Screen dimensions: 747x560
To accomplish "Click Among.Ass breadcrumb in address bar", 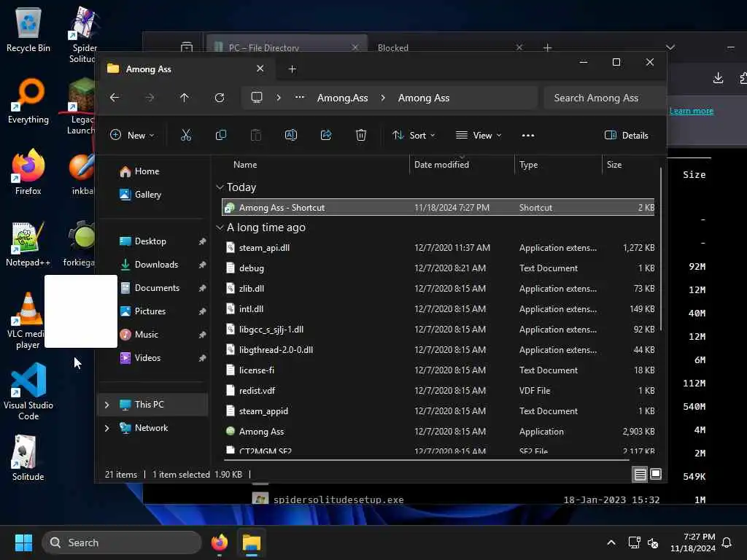I will point(343,98).
